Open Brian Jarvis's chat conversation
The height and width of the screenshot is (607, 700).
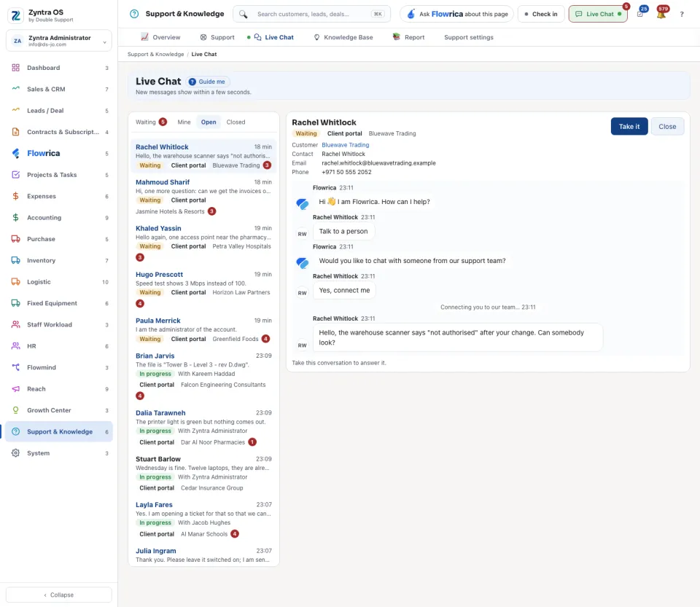203,376
